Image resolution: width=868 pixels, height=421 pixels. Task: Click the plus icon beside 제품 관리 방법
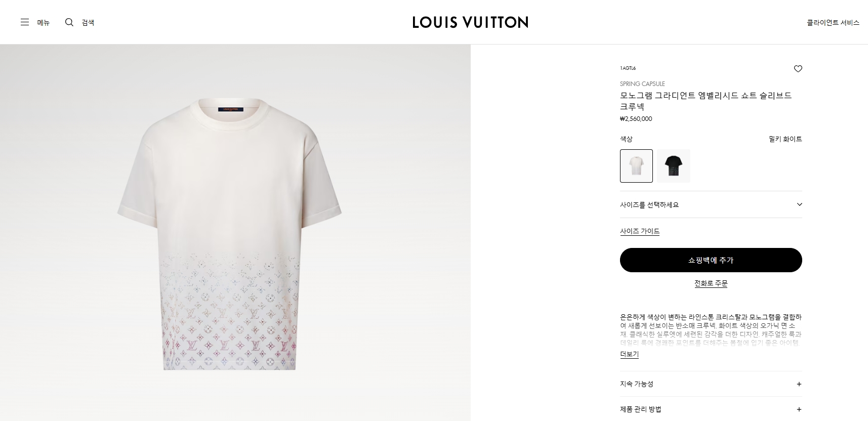799,409
